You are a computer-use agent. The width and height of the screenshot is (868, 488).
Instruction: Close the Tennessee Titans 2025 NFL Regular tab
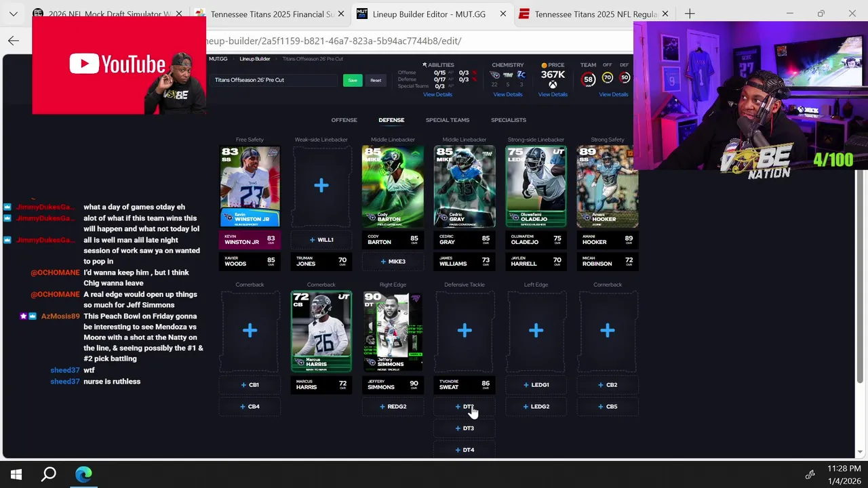click(665, 14)
